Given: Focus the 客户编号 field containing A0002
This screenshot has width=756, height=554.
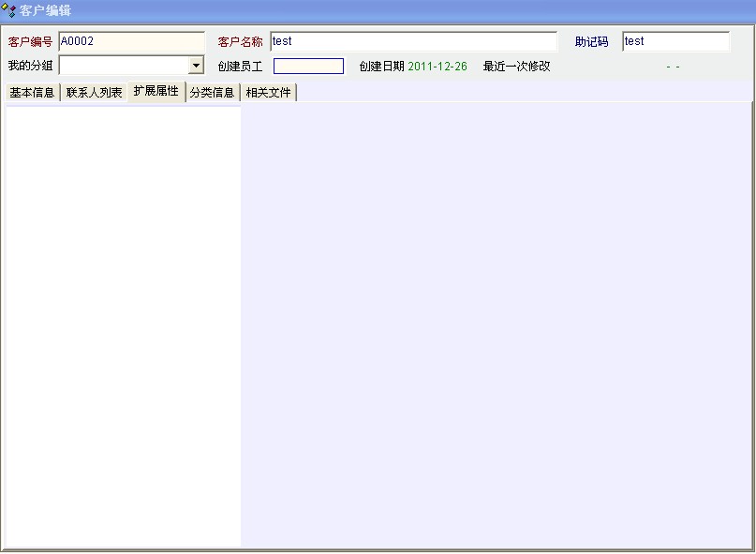Looking at the screenshot, I should click(131, 42).
